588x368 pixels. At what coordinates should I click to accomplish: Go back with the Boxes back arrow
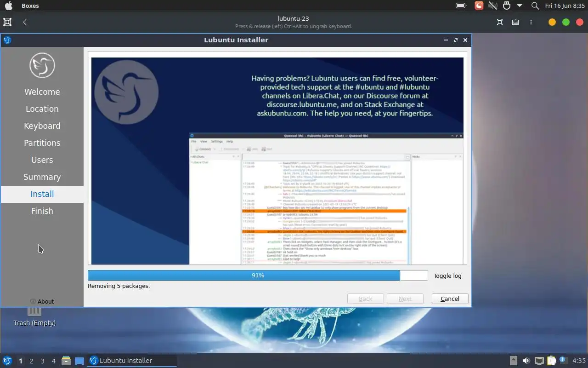pyautogui.click(x=25, y=22)
